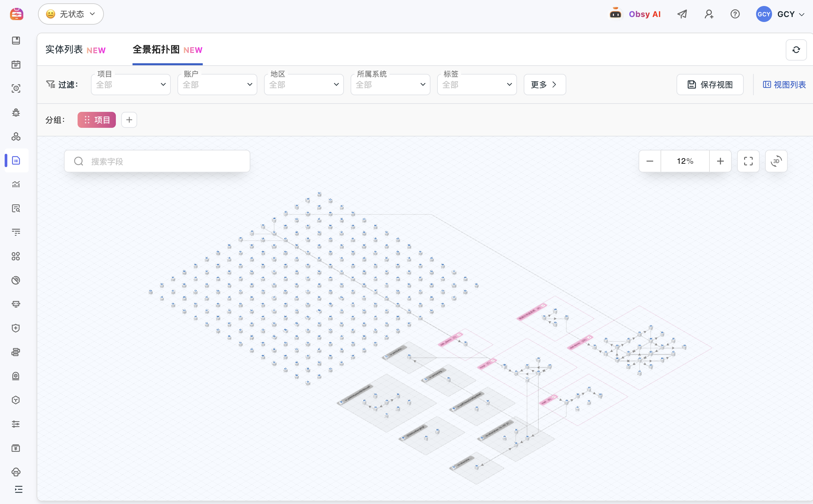Click the GCY avatar circle
Image resolution: width=813 pixels, height=504 pixels.
[x=764, y=14]
